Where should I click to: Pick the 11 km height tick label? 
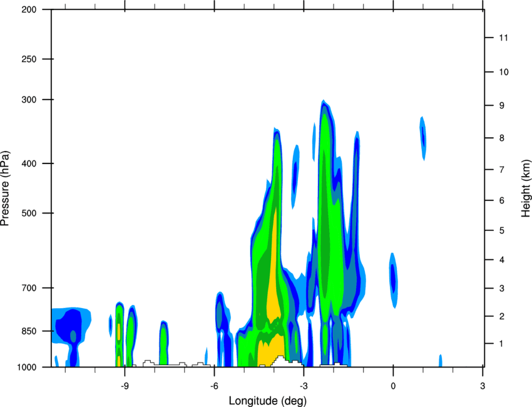(503, 38)
